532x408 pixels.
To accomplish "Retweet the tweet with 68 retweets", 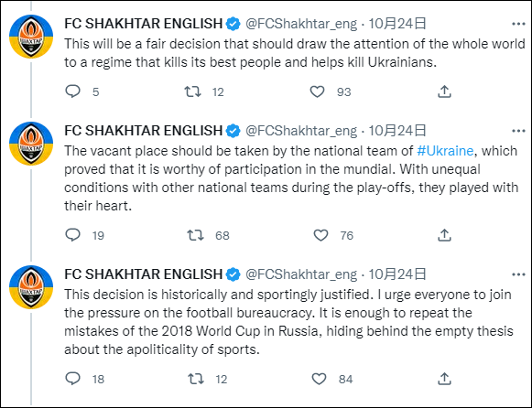I will (195, 235).
